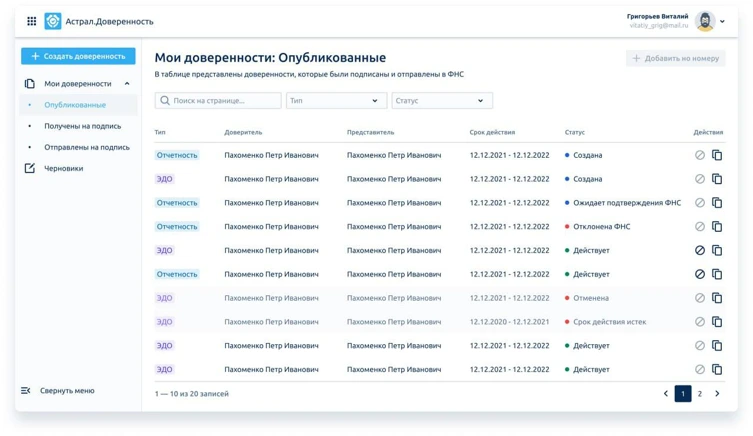Go to page 2 of results
Viewport: 753px width, 436px height.
point(700,394)
